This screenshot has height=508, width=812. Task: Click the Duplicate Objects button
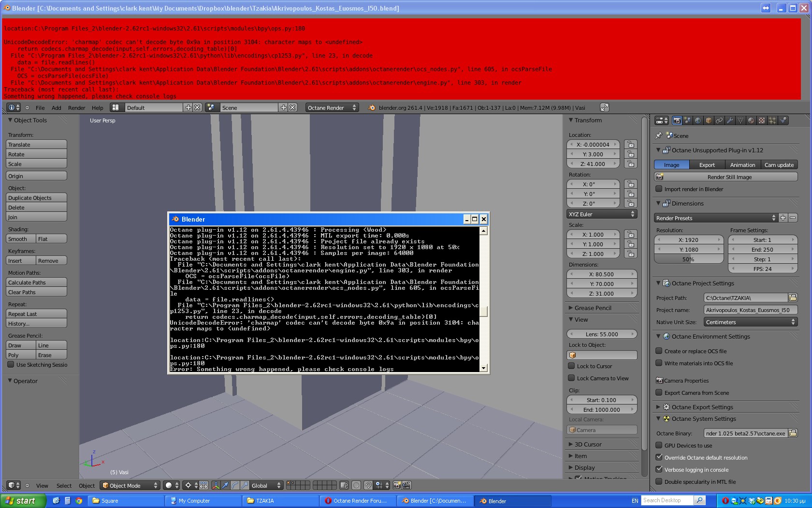click(37, 197)
